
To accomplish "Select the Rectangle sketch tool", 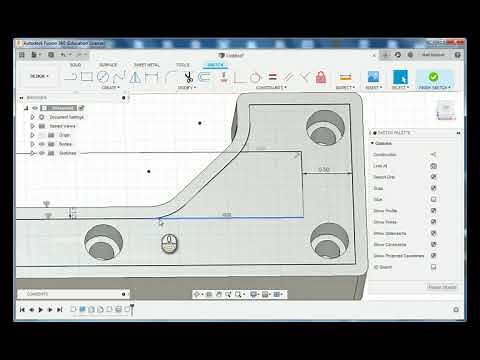I will click(x=87, y=77).
